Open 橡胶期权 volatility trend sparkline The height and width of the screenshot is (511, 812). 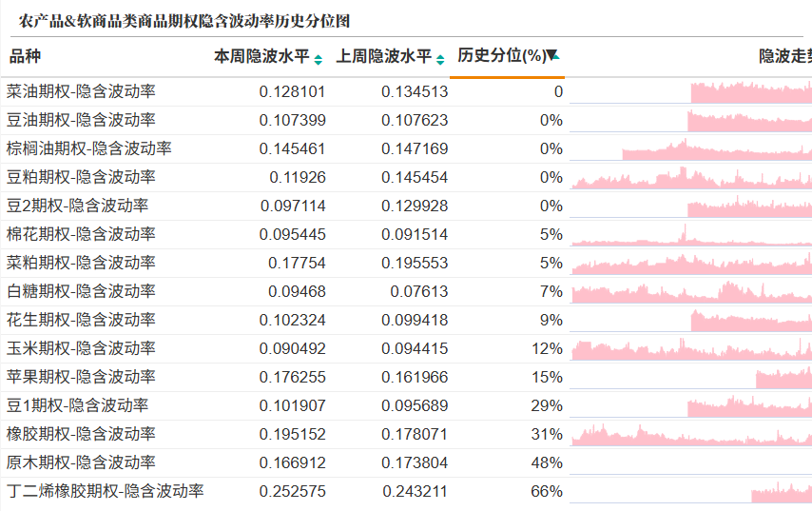pos(691,434)
